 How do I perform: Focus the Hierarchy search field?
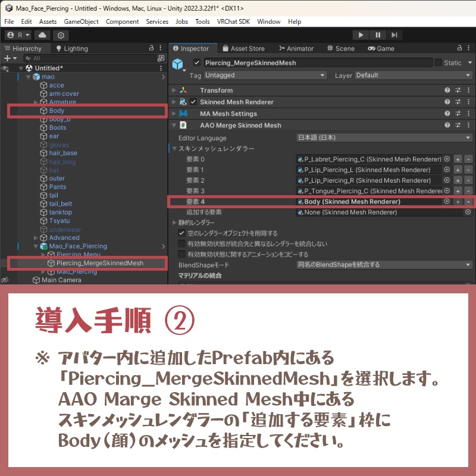click(x=90, y=58)
